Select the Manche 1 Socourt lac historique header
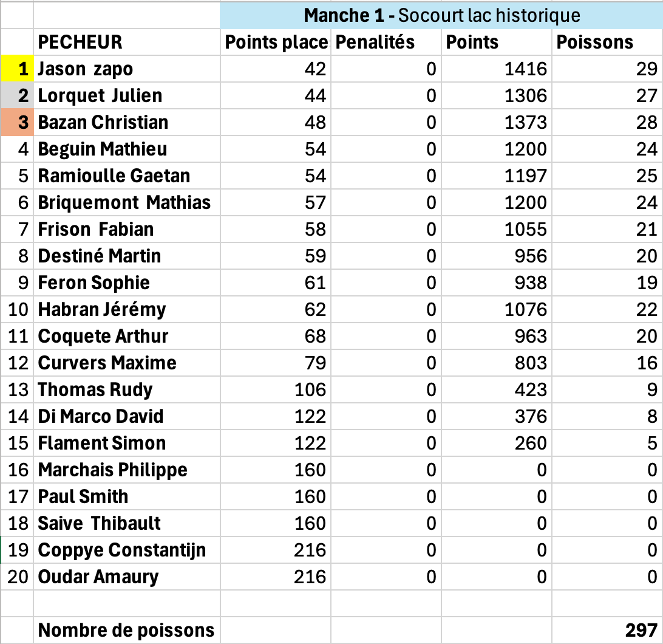This screenshot has width=663, height=644. (441, 15)
